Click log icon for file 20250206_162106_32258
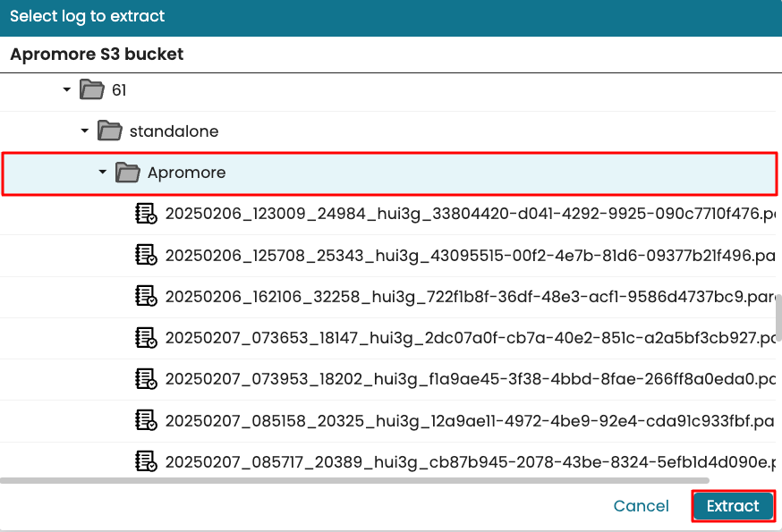Screen dimensions: 782x532 tap(146, 296)
